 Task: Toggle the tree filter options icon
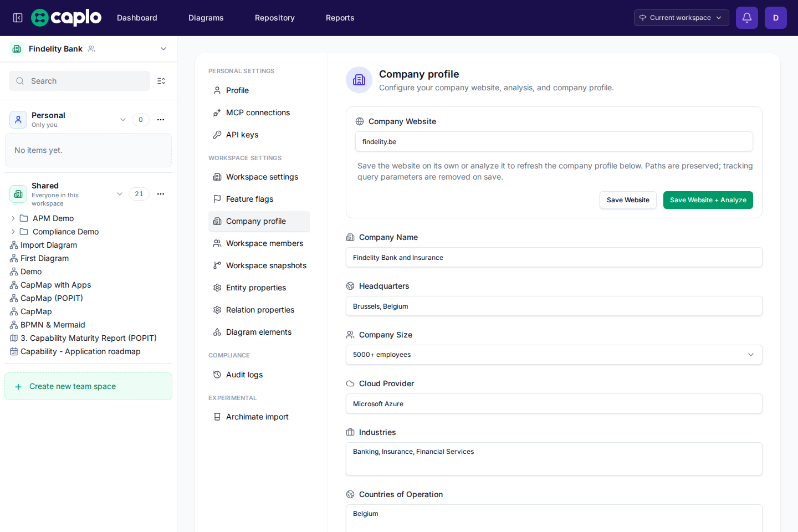[161, 81]
